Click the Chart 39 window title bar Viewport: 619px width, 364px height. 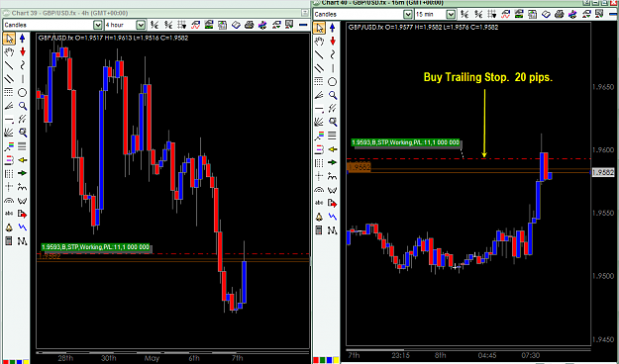point(156,13)
